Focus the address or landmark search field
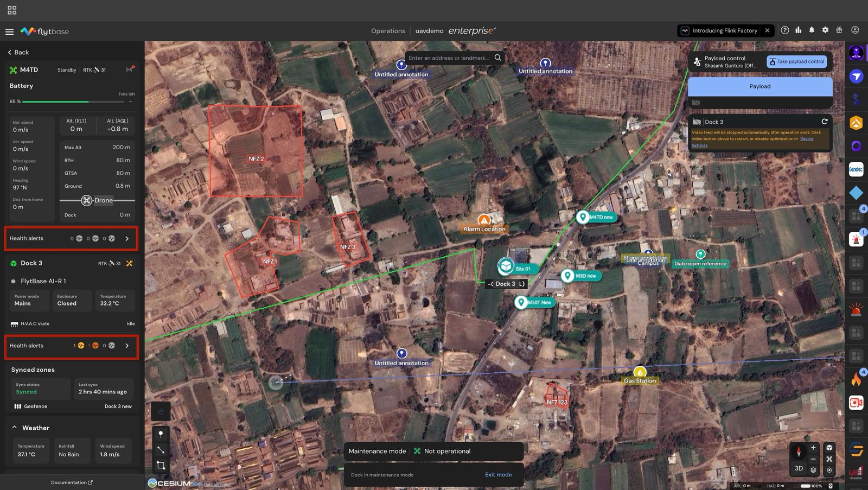This screenshot has width=868, height=490. tap(449, 58)
